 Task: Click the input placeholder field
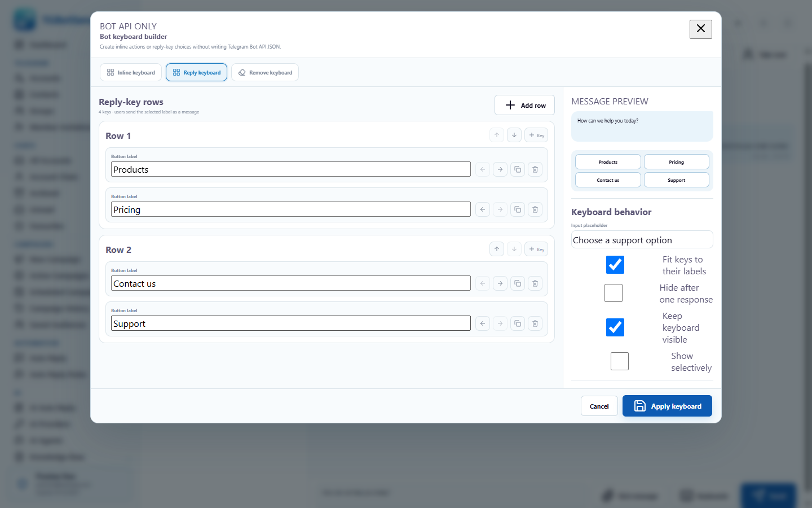click(642, 240)
